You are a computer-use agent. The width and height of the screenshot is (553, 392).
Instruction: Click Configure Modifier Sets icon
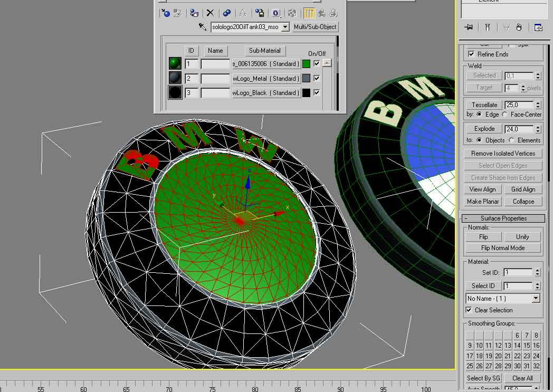(x=538, y=27)
